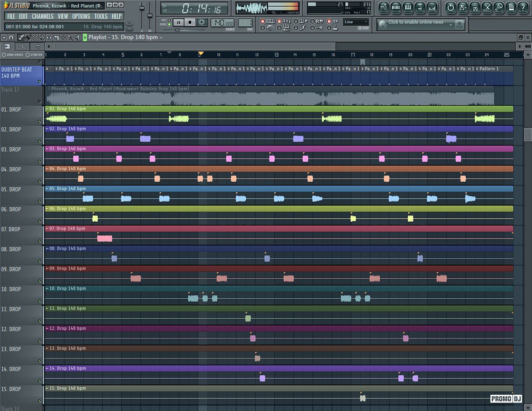
Task: Open the Playlist options menu arrow
Action: point(4,37)
